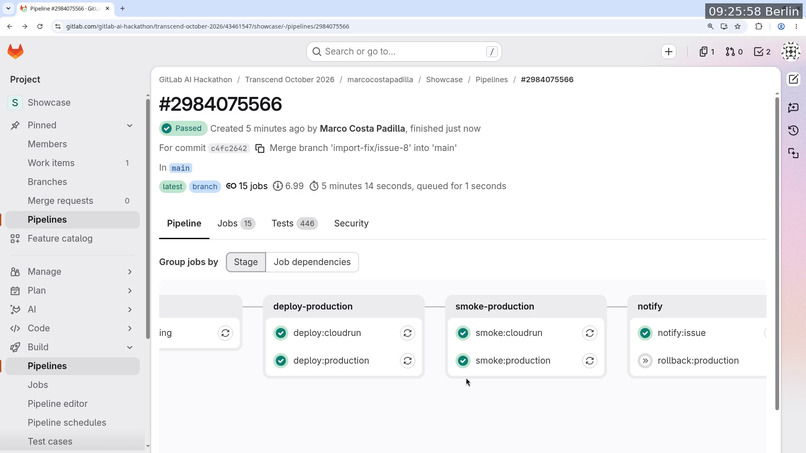Open the rollback:production job
This screenshot has height=453, width=806.
pos(698,361)
